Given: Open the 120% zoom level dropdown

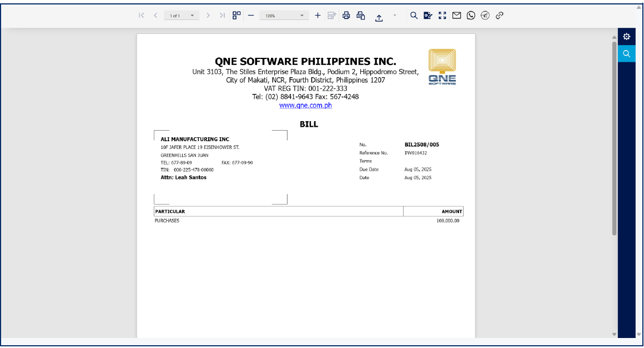Looking at the screenshot, I should click(x=284, y=16).
